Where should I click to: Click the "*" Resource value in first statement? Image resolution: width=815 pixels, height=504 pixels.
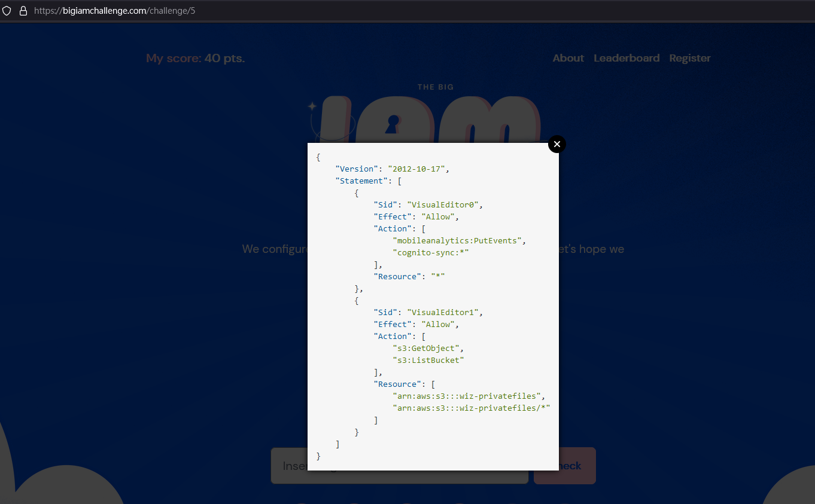click(x=437, y=276)
